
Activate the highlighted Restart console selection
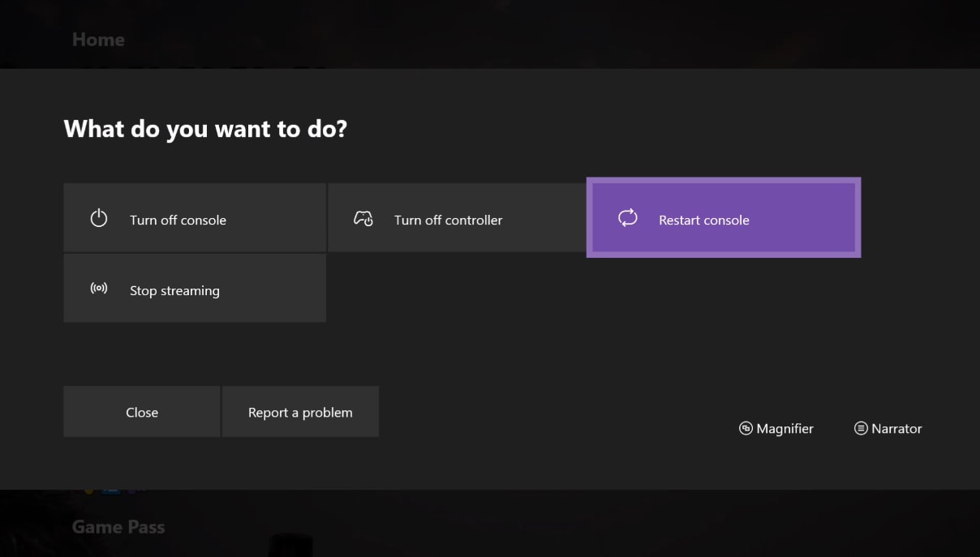[723, 217]
